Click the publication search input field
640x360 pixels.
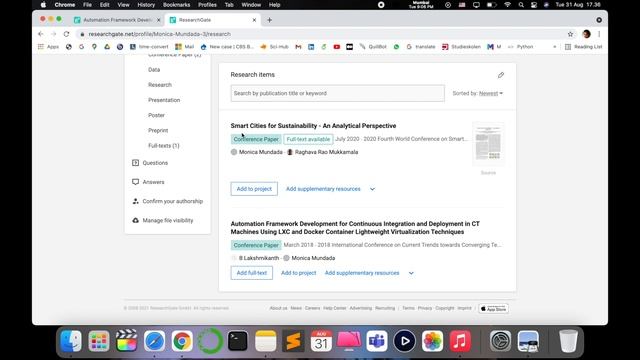pos(338,93)
